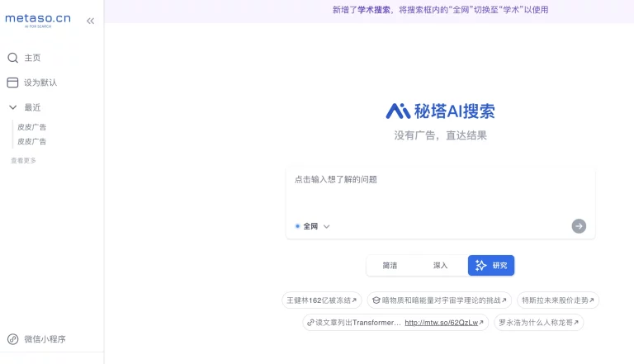Open first 皮皮广告 history entry
The width and height of the screenshot is (634, 364).
point(31,127)
